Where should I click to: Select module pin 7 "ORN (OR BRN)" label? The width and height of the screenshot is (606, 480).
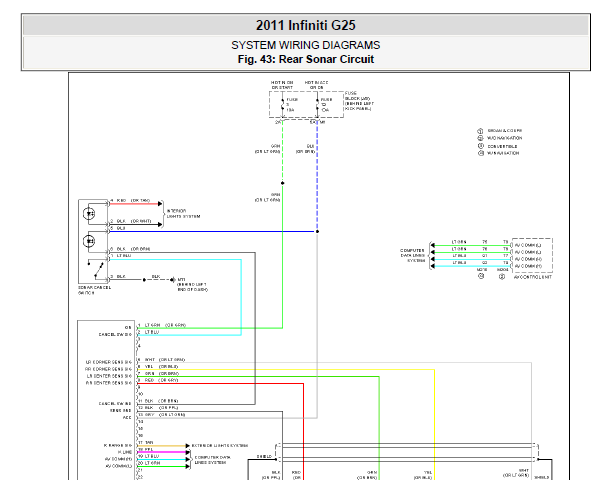tap(162, 373)
